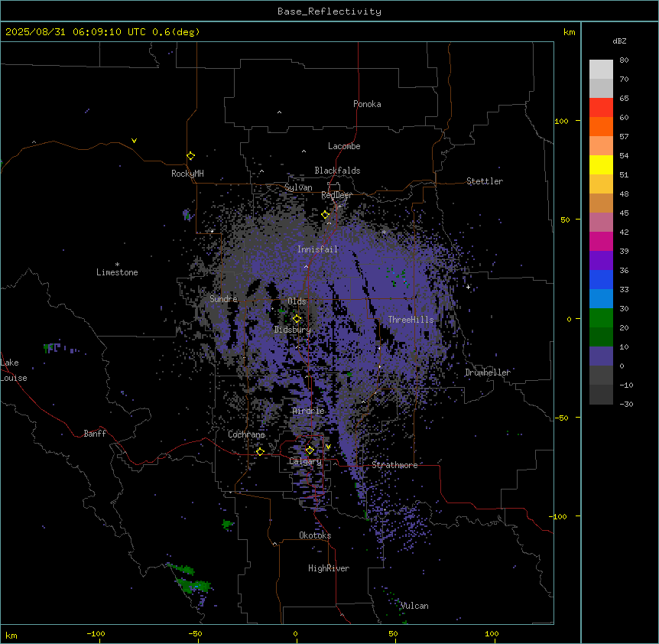Click the Base_Reflectivity title text
Viewport: 659px width, 644px height.
(329, 11)
